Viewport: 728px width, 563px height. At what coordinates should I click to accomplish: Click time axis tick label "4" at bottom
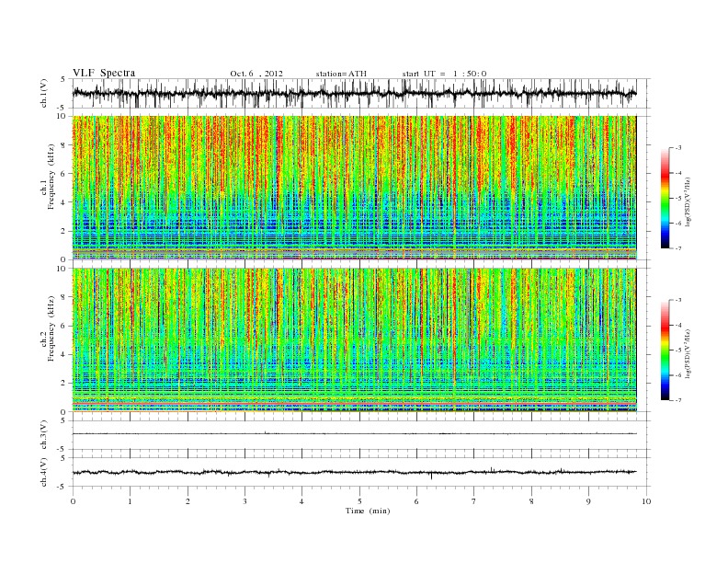(302, 501)
